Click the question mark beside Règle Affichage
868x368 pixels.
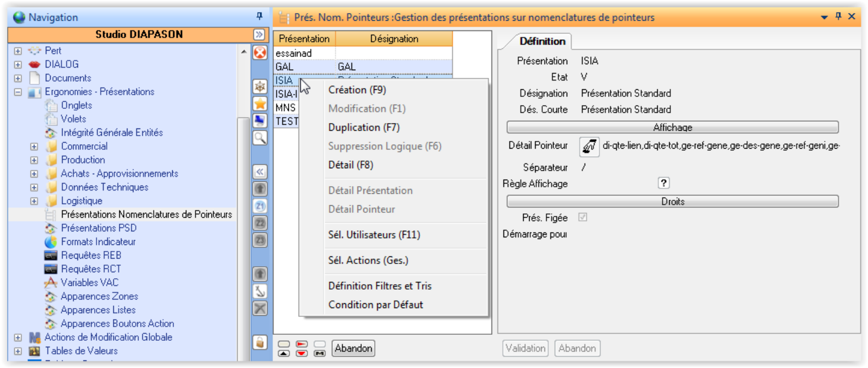click(663, 183)
